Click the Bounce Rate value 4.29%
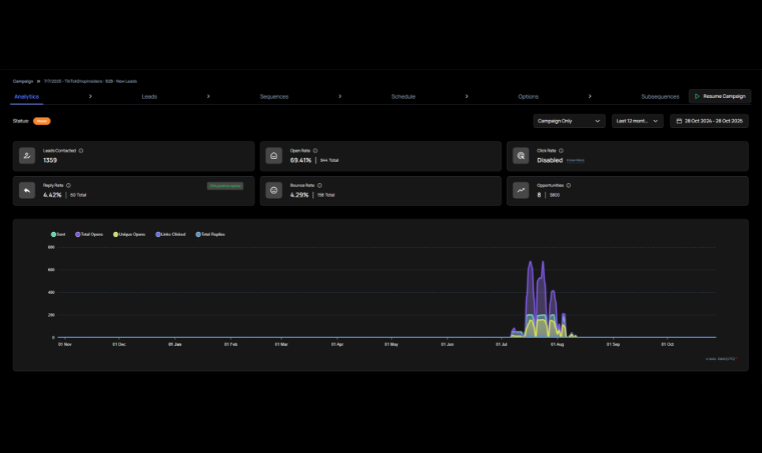762x453 pixels. tap(299, 195)
